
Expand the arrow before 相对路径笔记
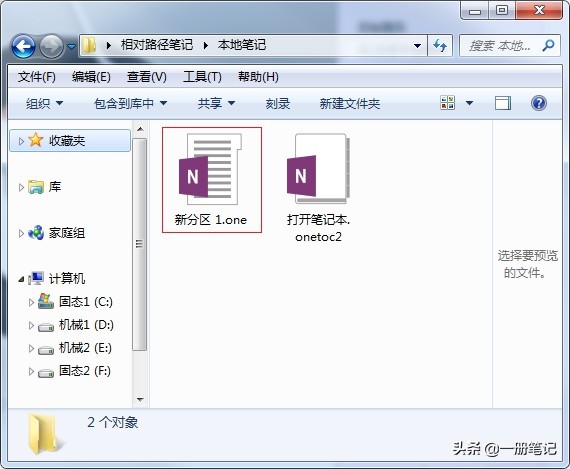[x=109, y=45]
